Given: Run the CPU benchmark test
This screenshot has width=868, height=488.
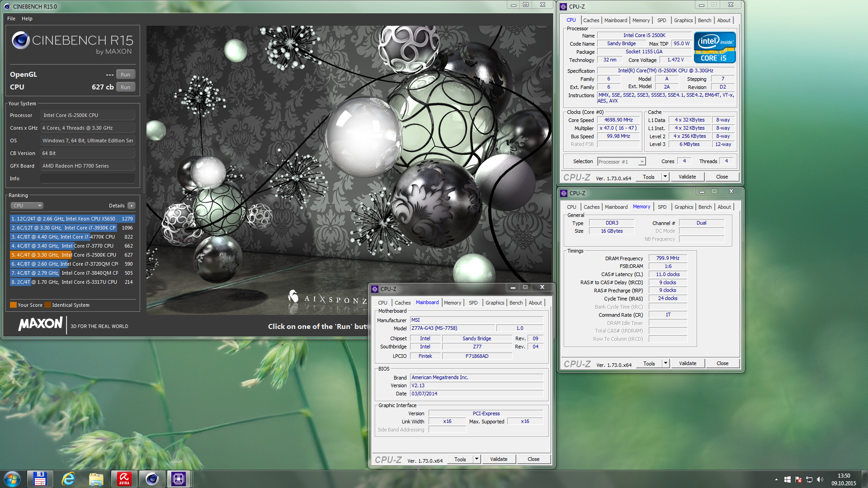Looking at the screenshot, I should point(126,87).
